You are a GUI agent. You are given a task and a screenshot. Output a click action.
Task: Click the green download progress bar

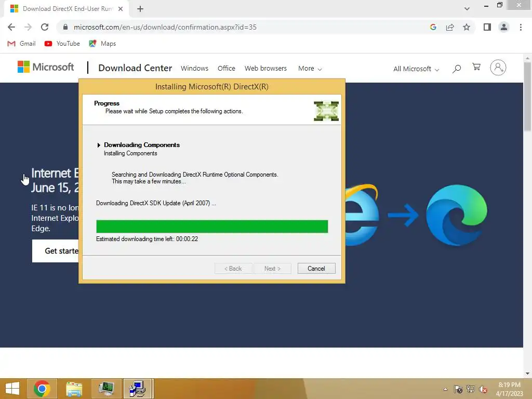pyautogui.click(x=212, y=227)
